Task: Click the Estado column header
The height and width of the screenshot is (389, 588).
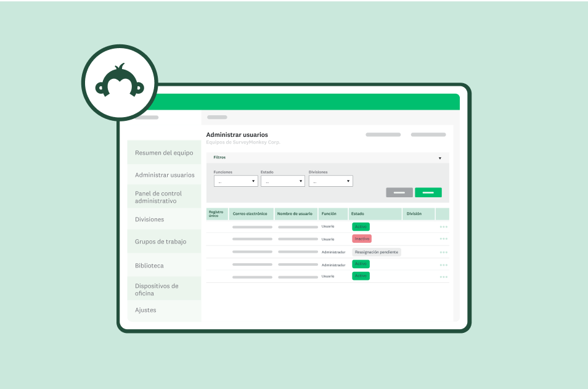Action: coord(375,214)
